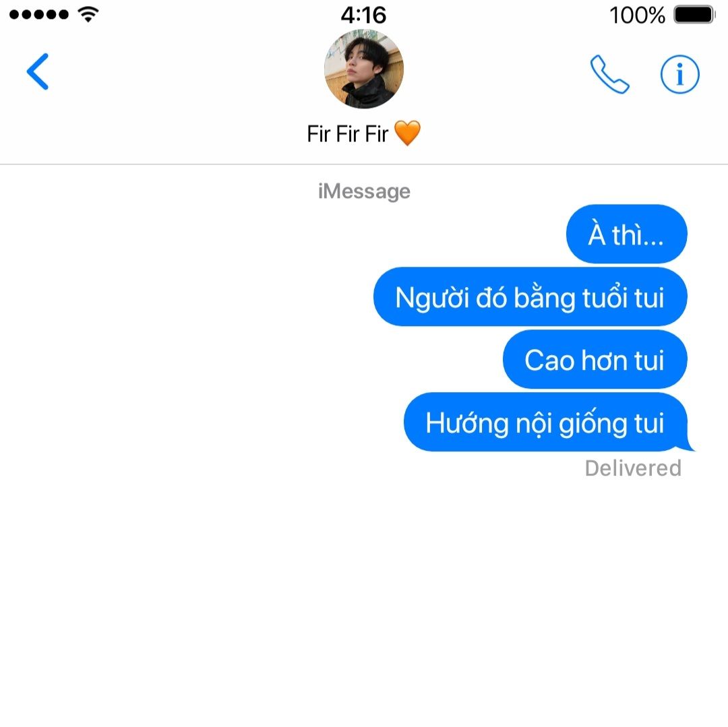Tap the contact name Fir Fir Fir
The height and width of the screenshot is (727, 728).
tap(347, 134)
